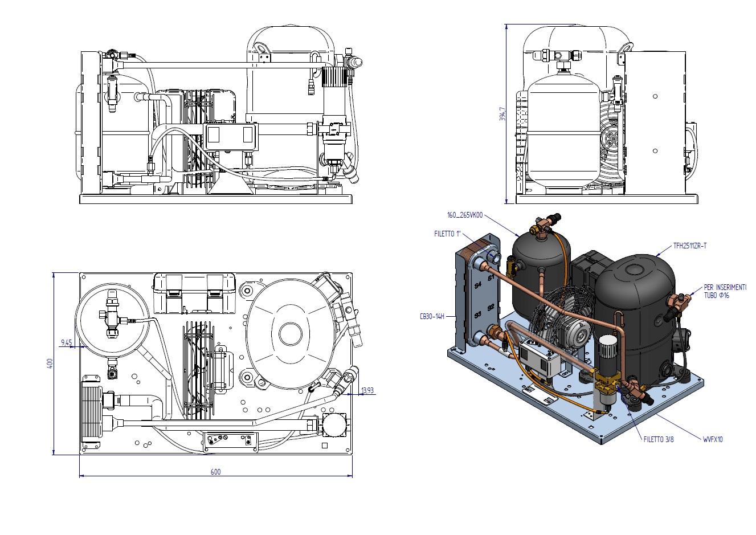756x535 pixels.
Task: Click the 160_265VK00 part label
Action: click(x=465, y=215)
